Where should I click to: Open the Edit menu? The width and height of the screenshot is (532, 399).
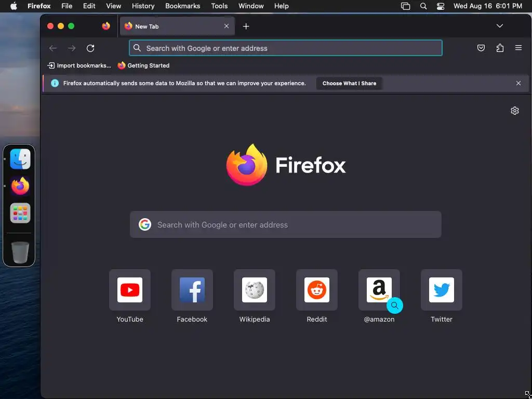89,6
